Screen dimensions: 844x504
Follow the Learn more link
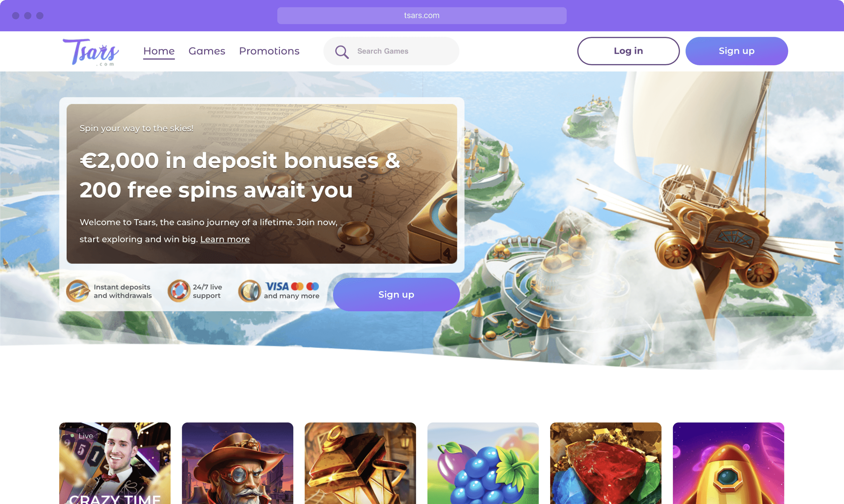225,239
